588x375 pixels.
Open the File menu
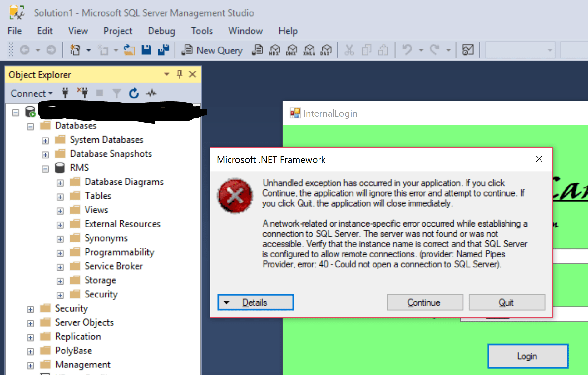coord(15,31)
